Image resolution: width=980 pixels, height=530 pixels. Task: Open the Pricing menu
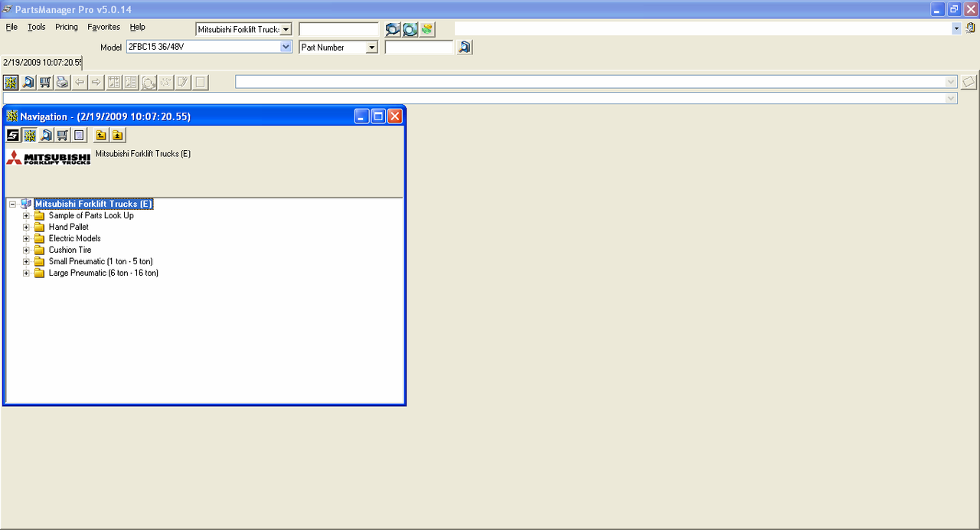67,27
